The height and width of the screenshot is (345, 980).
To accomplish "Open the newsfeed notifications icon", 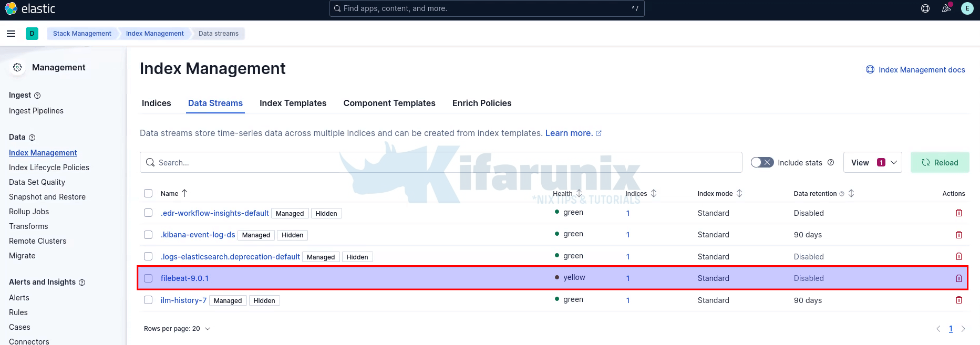I will 946,8.
